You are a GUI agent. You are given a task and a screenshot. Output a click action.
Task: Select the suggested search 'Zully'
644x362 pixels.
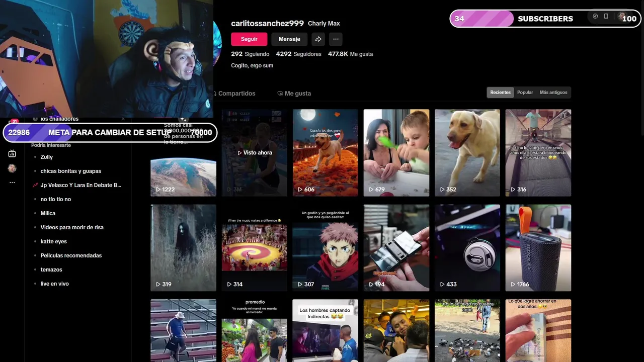pyautogui.click(x=46, y=157)
